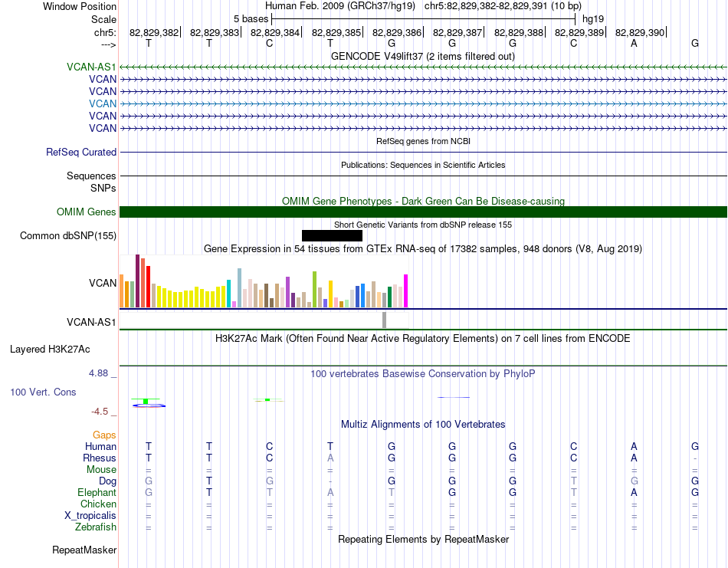Click the Sequences track horizontal line
This screenshot has width=728, height=568.
pyautogui.click(x=423, y=176)
